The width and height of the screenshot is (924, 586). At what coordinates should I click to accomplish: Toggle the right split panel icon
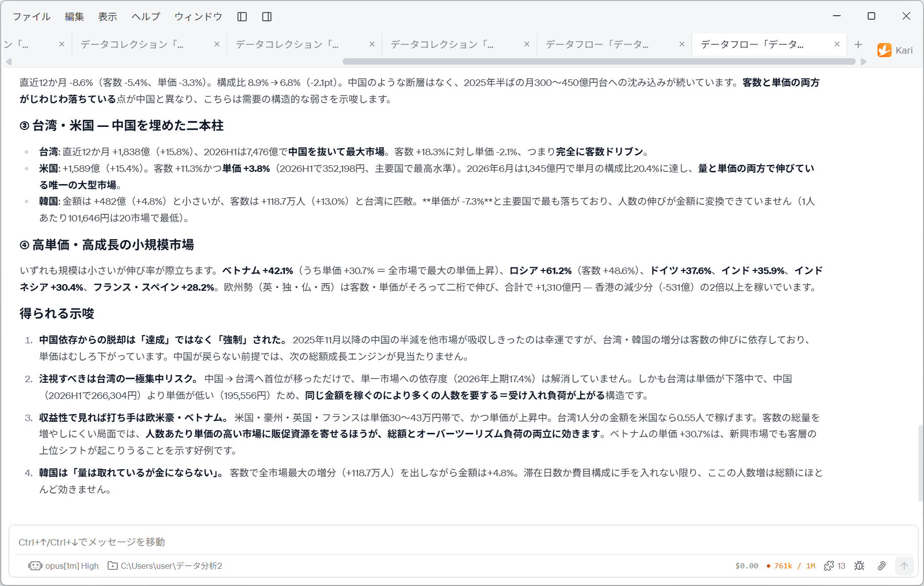(x=267, y=17)
